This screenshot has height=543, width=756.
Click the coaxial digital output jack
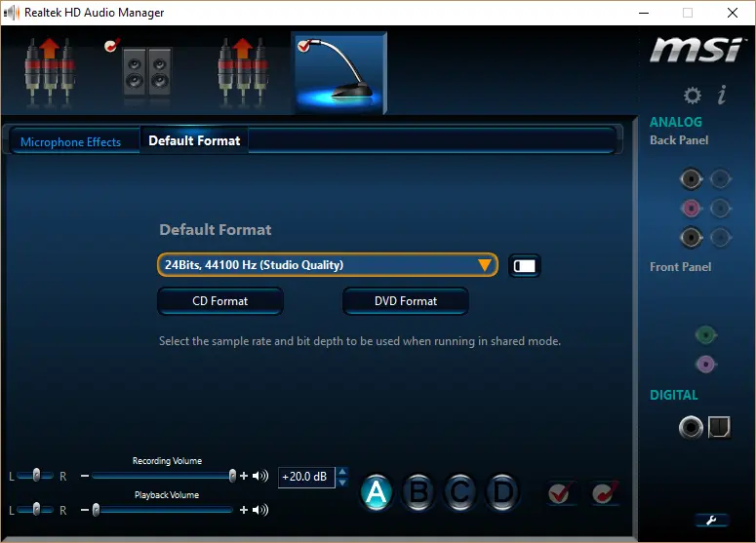691,427
